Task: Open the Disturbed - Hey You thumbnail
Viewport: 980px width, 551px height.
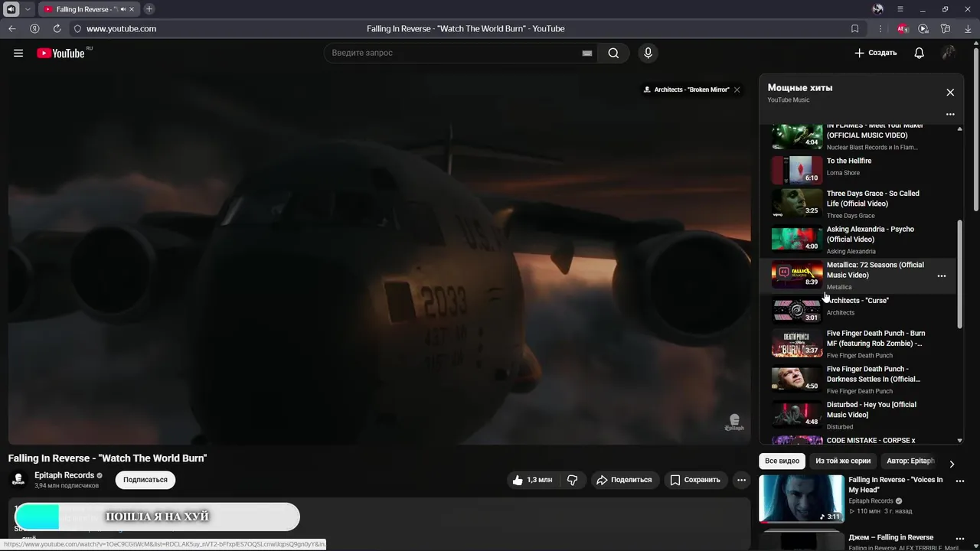Action: click(x=796, y=415)
